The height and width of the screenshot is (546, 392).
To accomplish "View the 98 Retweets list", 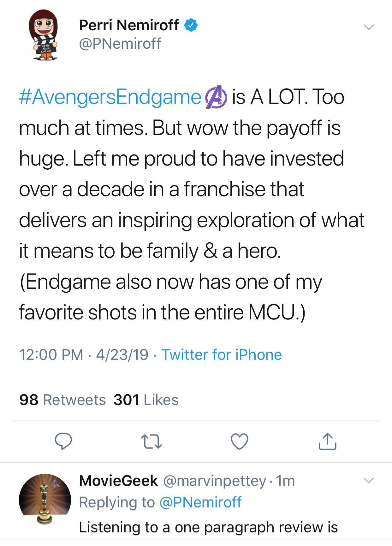I will pyautogui.click(x=62, y=400).
